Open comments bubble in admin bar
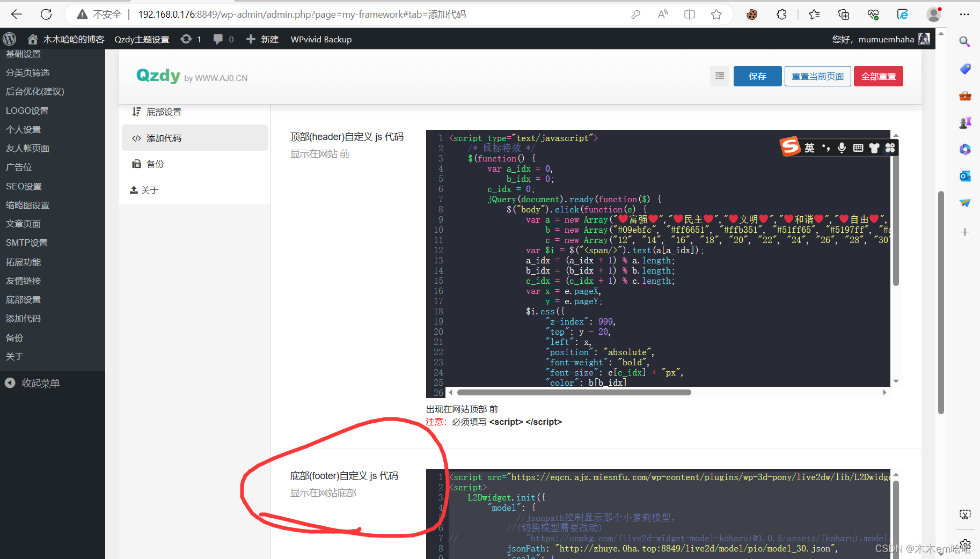 (x=223, y=39)
